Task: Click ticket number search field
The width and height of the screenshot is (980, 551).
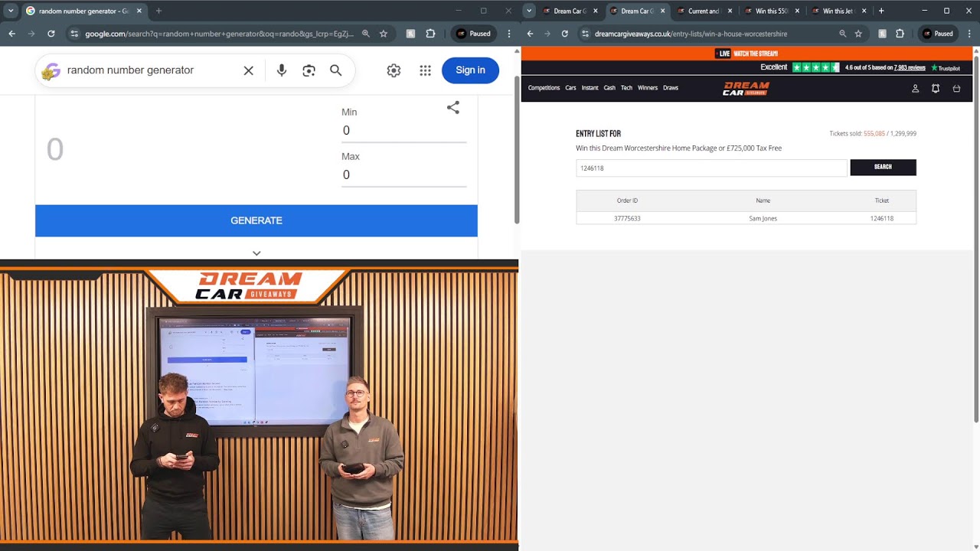Action: [x=711, y=168]
